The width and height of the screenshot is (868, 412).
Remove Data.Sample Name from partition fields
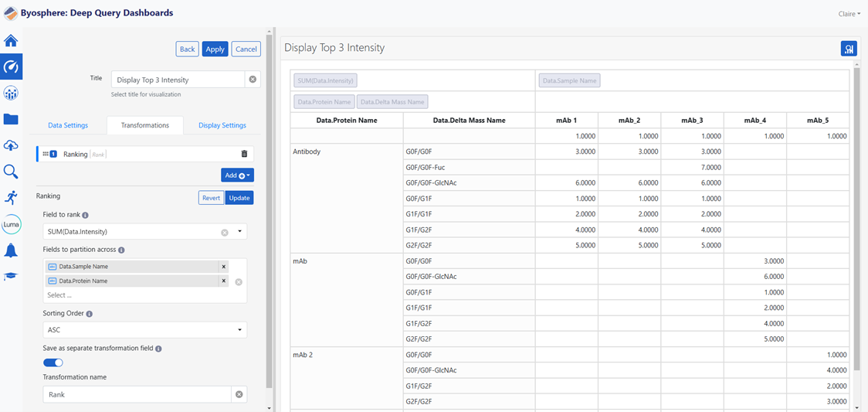pos(224,267)
